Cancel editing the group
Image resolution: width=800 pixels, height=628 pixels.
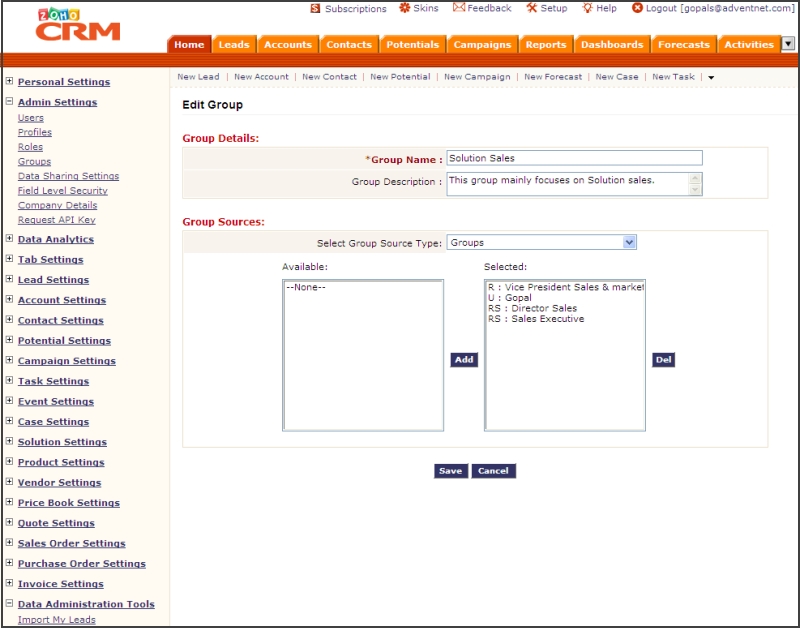[x=493, y=471]
